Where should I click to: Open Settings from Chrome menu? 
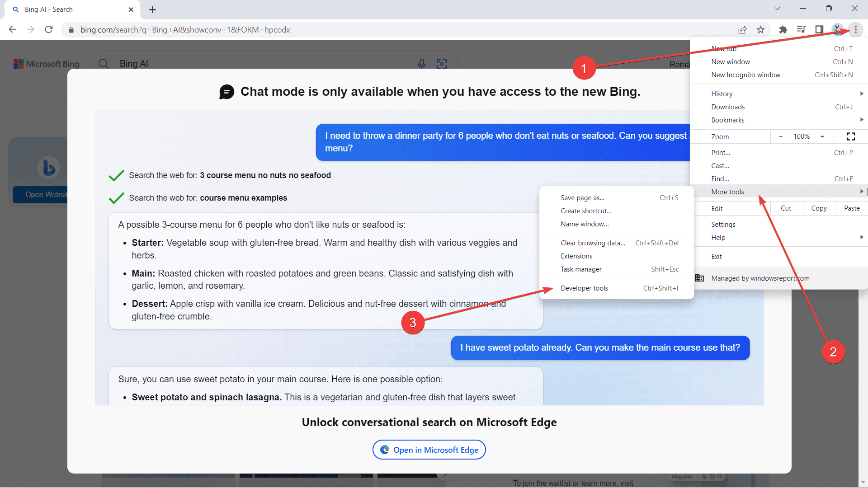point(779,225)
